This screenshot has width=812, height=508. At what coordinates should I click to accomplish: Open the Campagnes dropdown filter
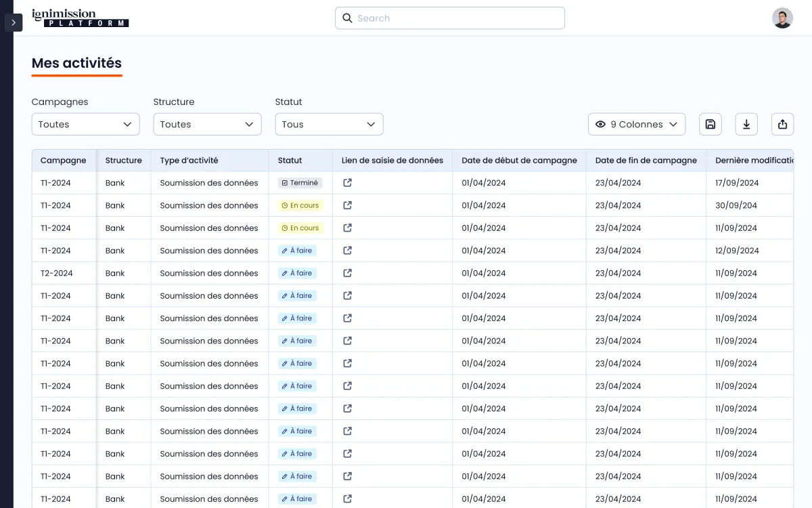coord(85,124)
